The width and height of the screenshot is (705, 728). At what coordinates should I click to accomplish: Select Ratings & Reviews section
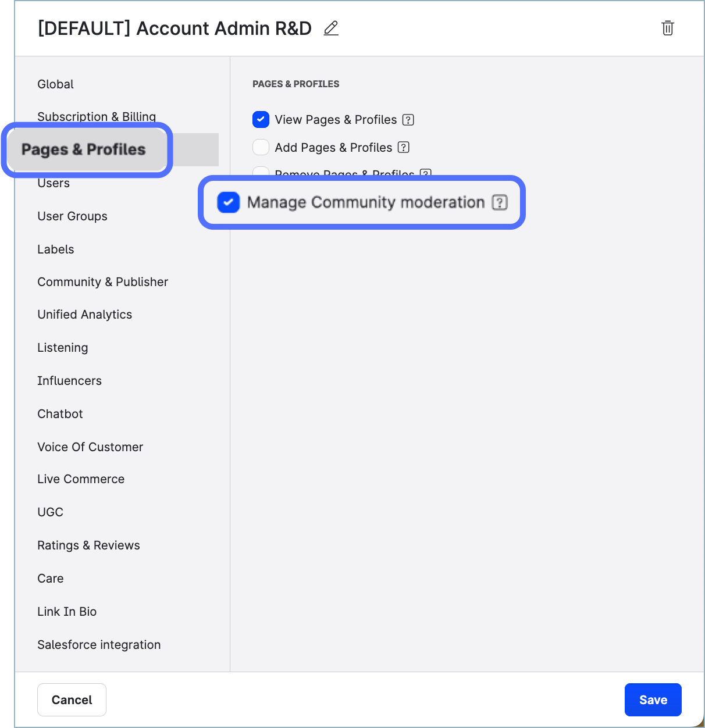pos(88,545)
